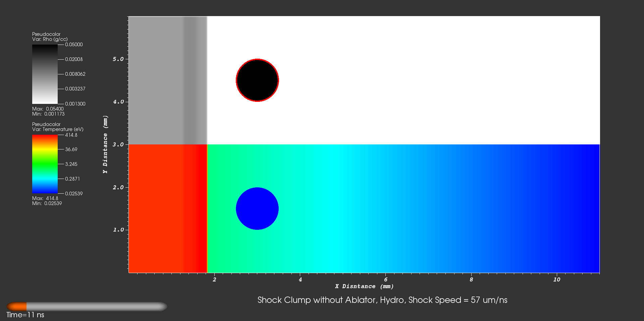Click the 'Y Disntance (mm)' axis label
Viewport: 644px width, 321px height.
point(105,144)
